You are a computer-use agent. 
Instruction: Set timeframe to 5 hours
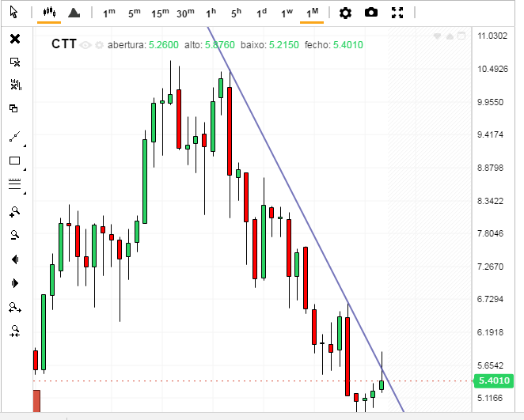pyautogui.click(x=236, y=13)
